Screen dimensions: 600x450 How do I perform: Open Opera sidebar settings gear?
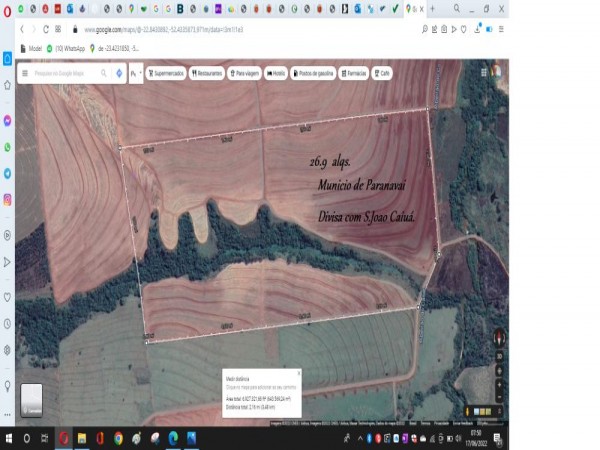click(7, 350)
